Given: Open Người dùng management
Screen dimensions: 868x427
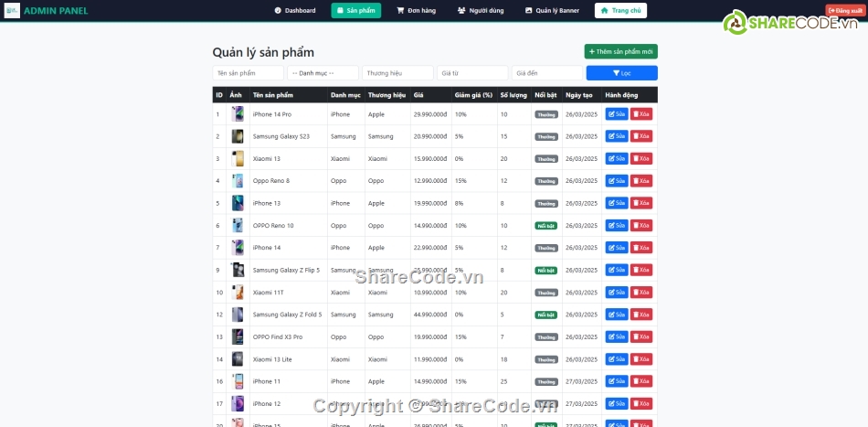Looking at the screenshot, I should click(x=481, y=11).
